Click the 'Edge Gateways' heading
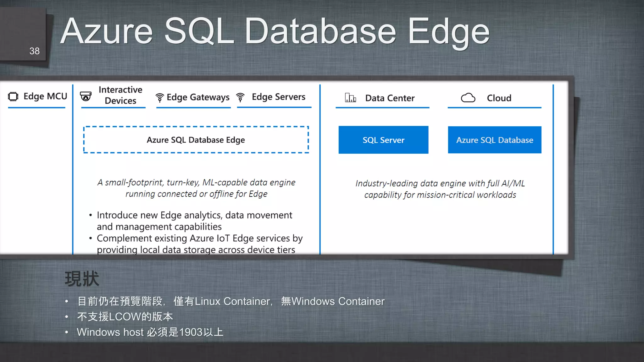The width and height of the screenshot is (644, 362). pos(198,97)
